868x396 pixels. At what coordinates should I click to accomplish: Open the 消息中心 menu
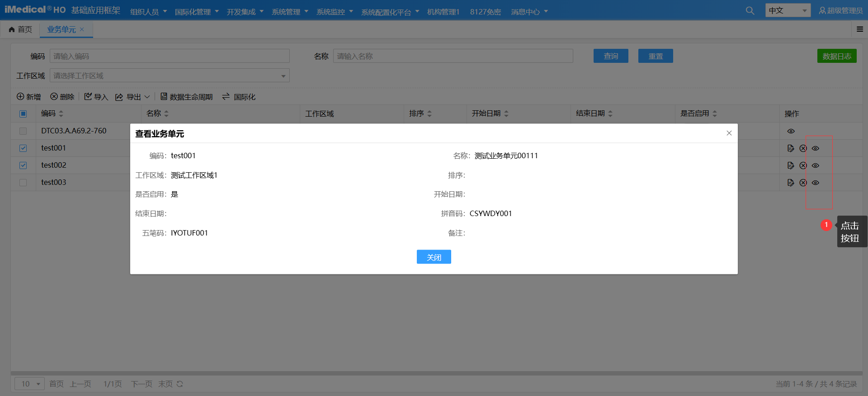point(529,11)
